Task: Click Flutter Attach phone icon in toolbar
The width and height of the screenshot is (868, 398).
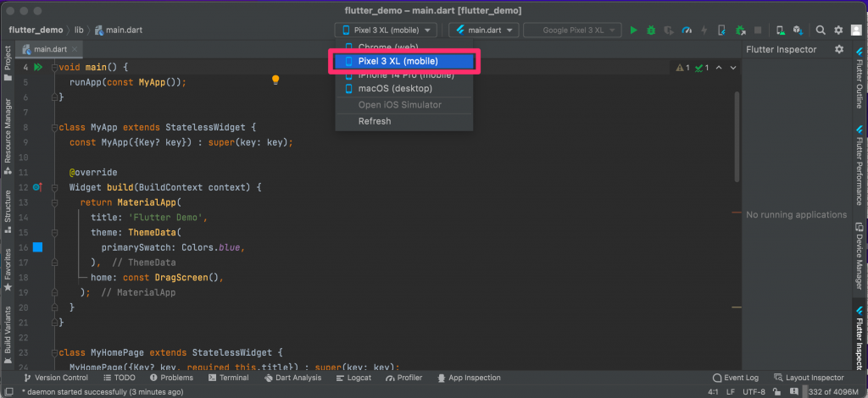Action: pyautogui.click(x=721, y=30)
